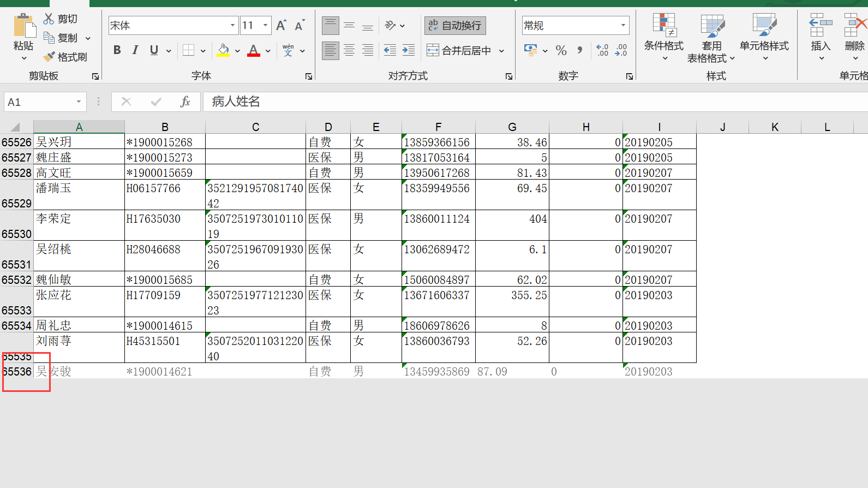Screen dimensions: 868x488
Task: Expand the fill color dropdown arrow
Action: click(x=237, y=51)
